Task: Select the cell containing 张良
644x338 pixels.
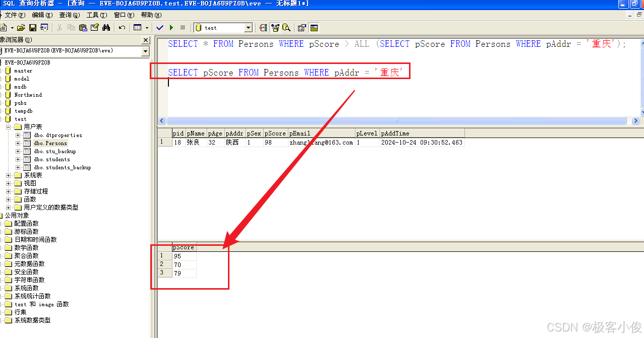Action: (196, 143)
